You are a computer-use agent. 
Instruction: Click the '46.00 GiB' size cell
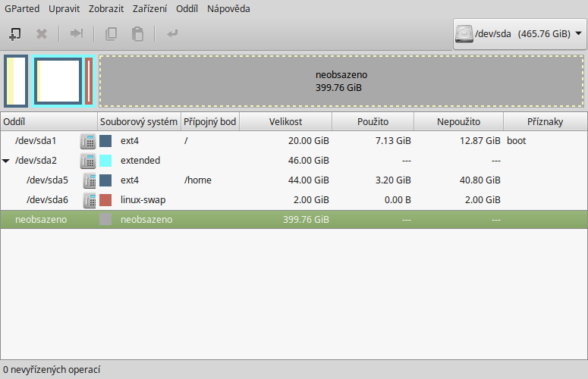(308, 161)
